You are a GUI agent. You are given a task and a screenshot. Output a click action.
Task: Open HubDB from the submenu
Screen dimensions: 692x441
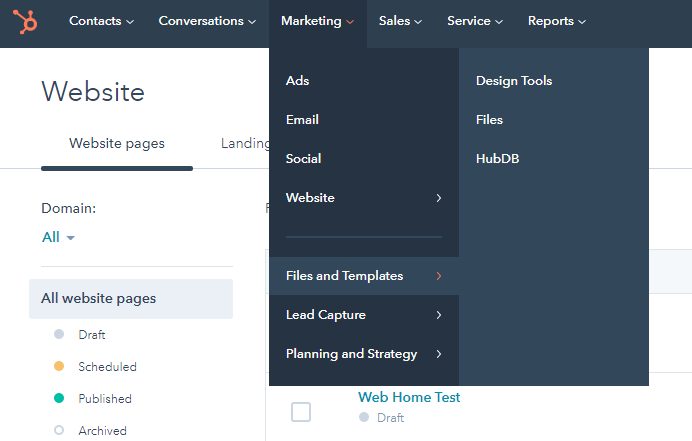pos(497,158)
